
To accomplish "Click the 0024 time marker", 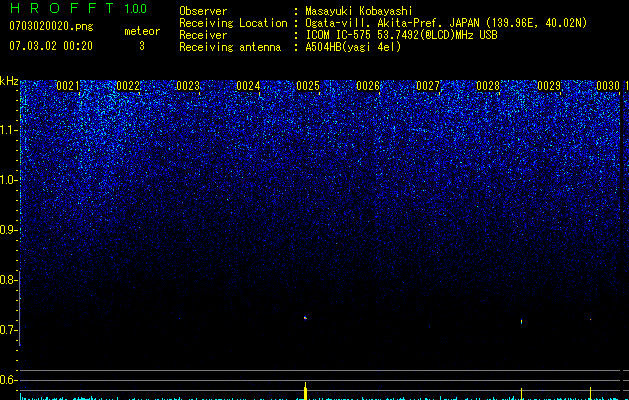I will [x=248, y=86].
